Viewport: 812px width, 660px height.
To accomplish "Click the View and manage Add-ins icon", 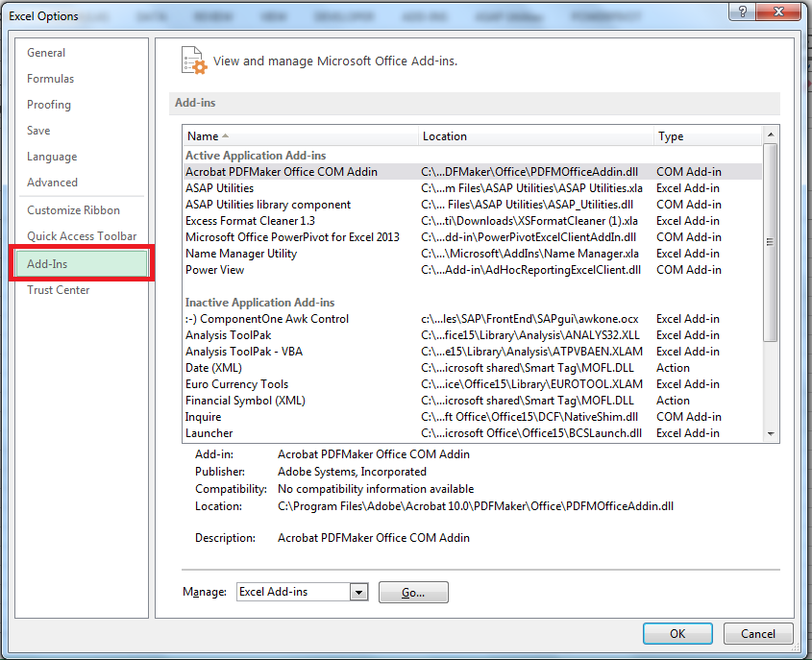I will (192, 60).
